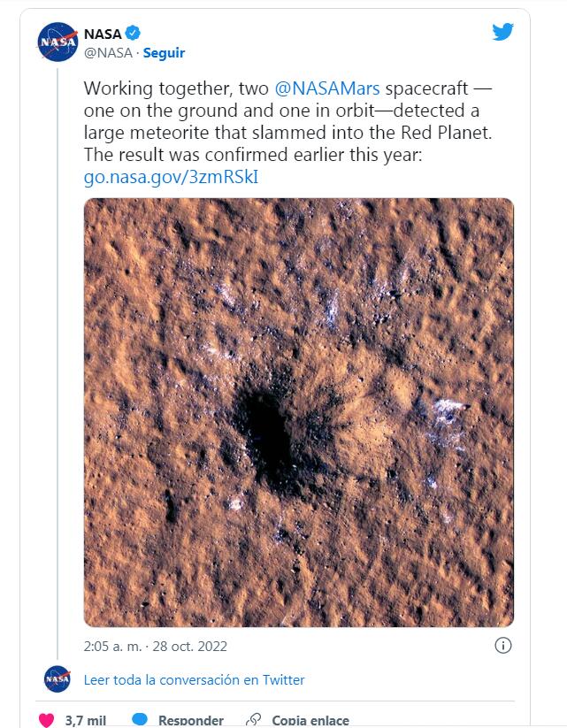
Task: Click small NASA avatar beside conversation link
Action: tap(57, 679)
